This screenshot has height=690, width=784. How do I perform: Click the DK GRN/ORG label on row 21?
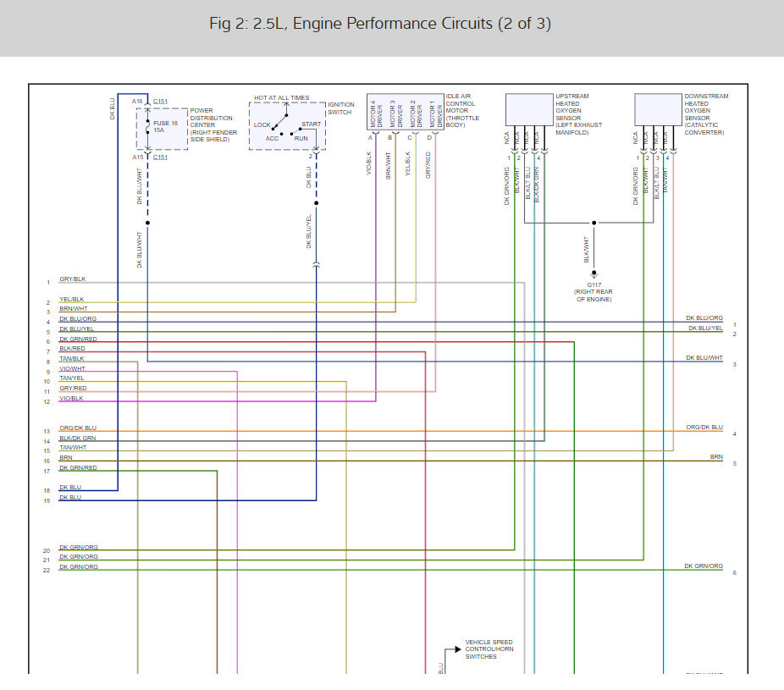pos(79,556)
